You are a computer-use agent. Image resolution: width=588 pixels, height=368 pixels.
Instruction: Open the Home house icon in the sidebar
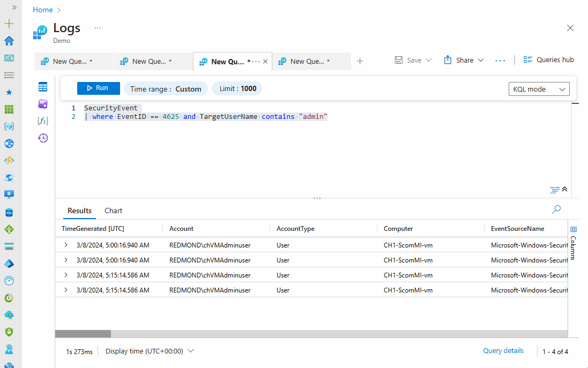pos(9,41)
